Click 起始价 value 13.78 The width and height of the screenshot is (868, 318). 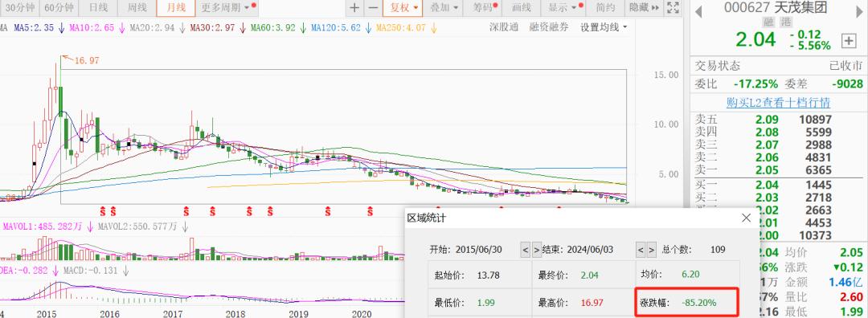point(488,275)
